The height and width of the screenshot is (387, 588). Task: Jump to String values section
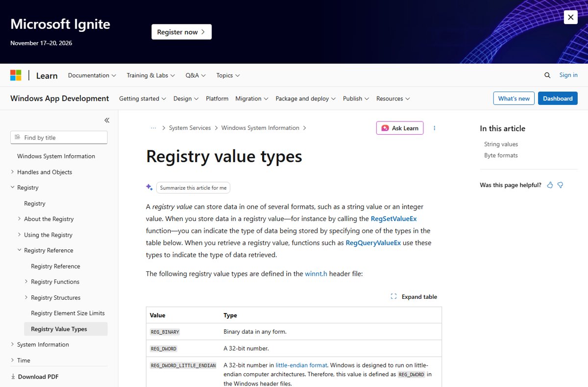501,144
